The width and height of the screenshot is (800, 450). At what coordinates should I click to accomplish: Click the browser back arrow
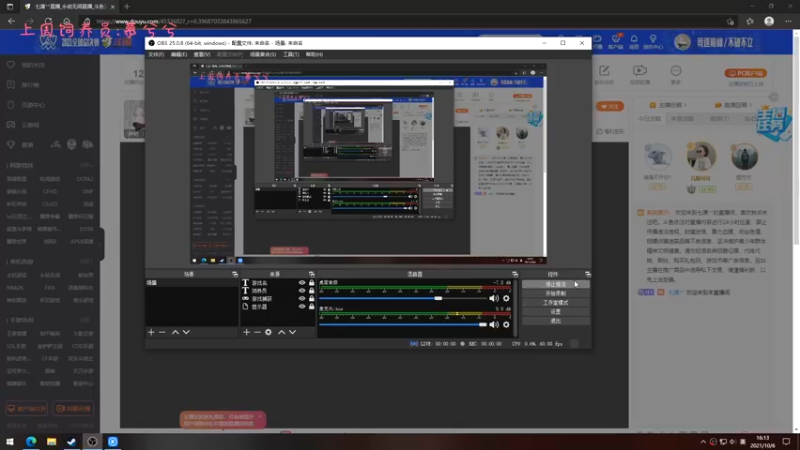pyautogui.click(x=11, y=21)
